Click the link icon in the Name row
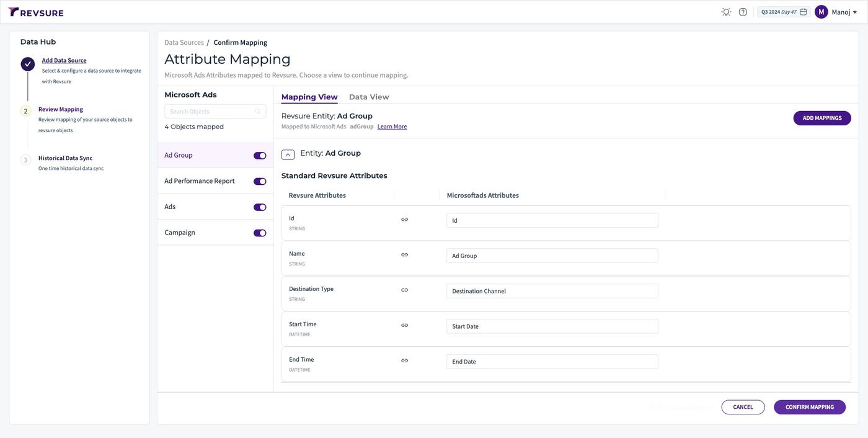Screen dimensions: 868x438 (x=404, y=255)
